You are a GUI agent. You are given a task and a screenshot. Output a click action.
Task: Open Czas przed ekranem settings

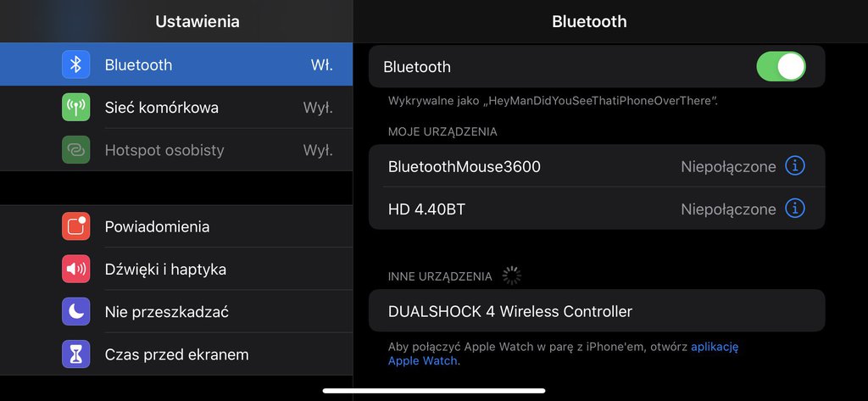click(176, 354)
